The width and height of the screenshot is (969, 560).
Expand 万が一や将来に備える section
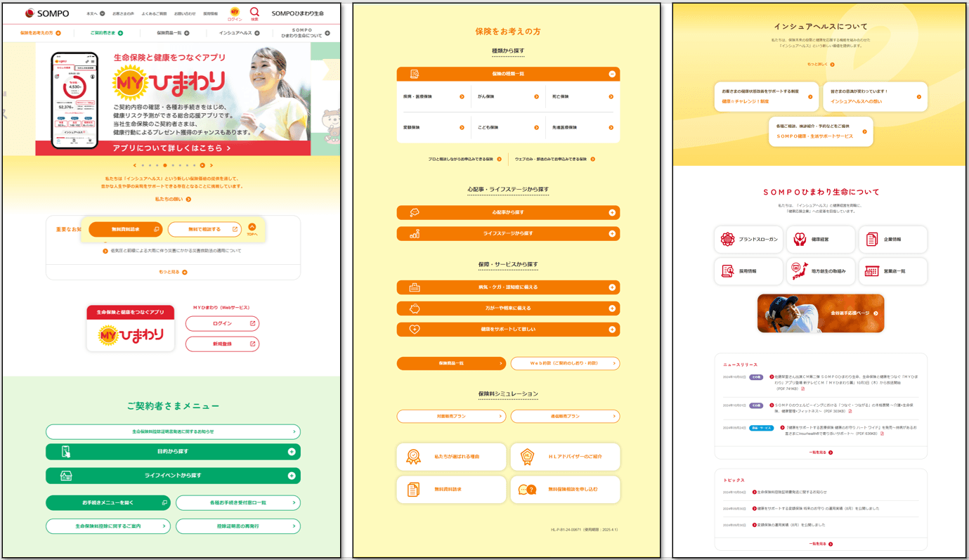[x=508, y=308]
